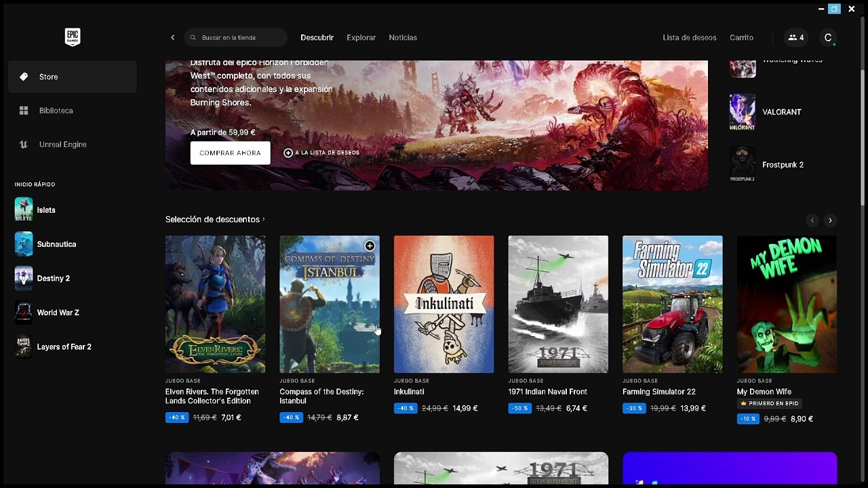868x488 pixels.
Task: Show previous discount carousel items
Action: [x=812, y=220]
